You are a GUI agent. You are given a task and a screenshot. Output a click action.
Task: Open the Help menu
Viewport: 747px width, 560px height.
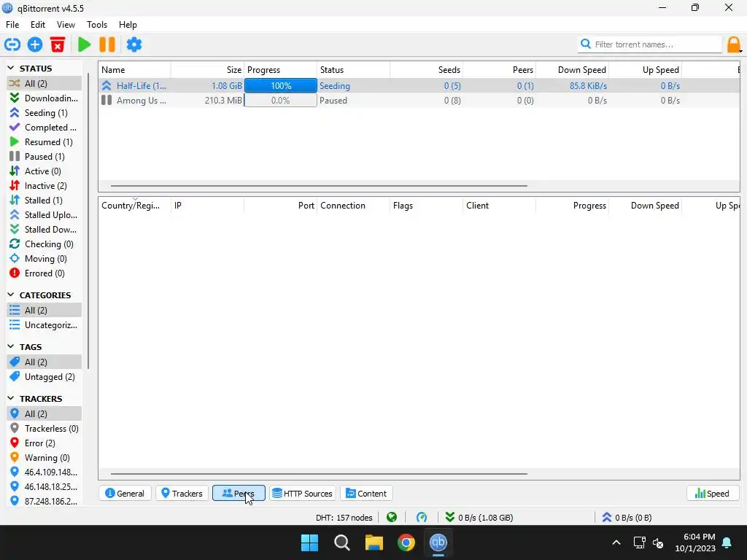128,25
